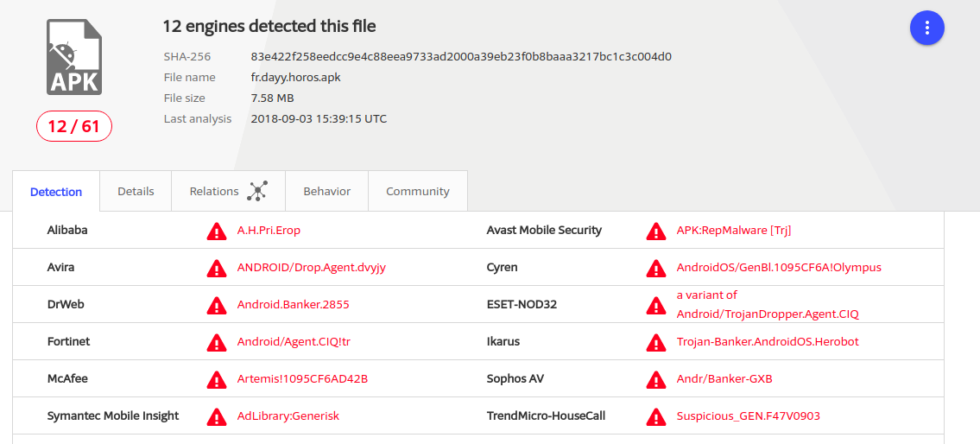Click the Cyren warning triangle icon
Viewport: 980px width, 444px height.
656,269
